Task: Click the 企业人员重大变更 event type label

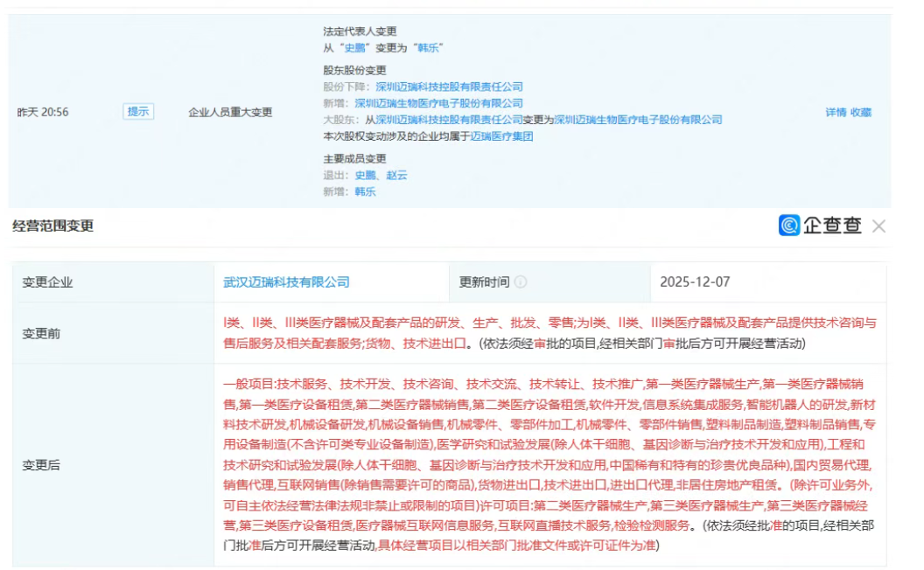Action: [230, 112]
